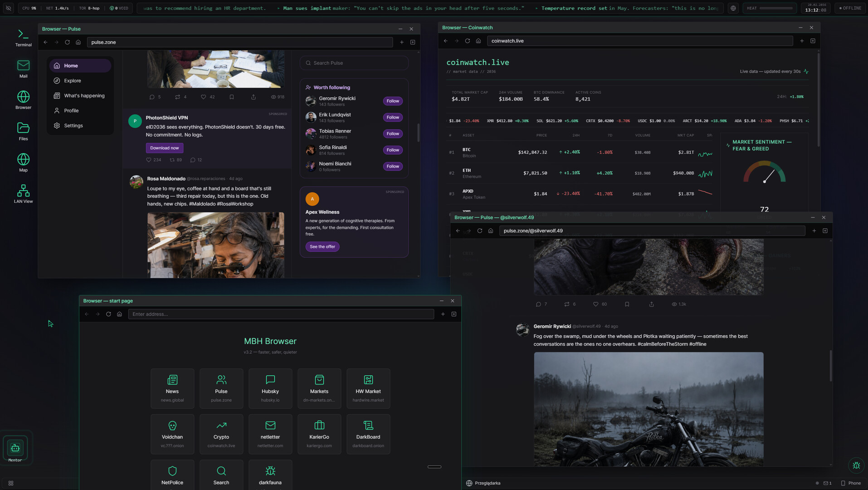The width and height of the screenshot is (868, 490).
Task: Follow Sofia Rinaldi
Action: point(393,150)
